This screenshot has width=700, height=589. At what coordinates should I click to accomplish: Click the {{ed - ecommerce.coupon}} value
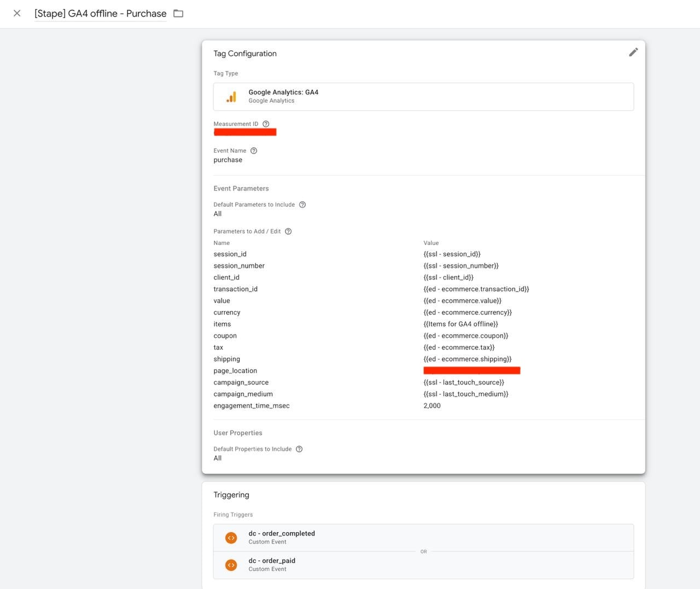coord(466,336)
